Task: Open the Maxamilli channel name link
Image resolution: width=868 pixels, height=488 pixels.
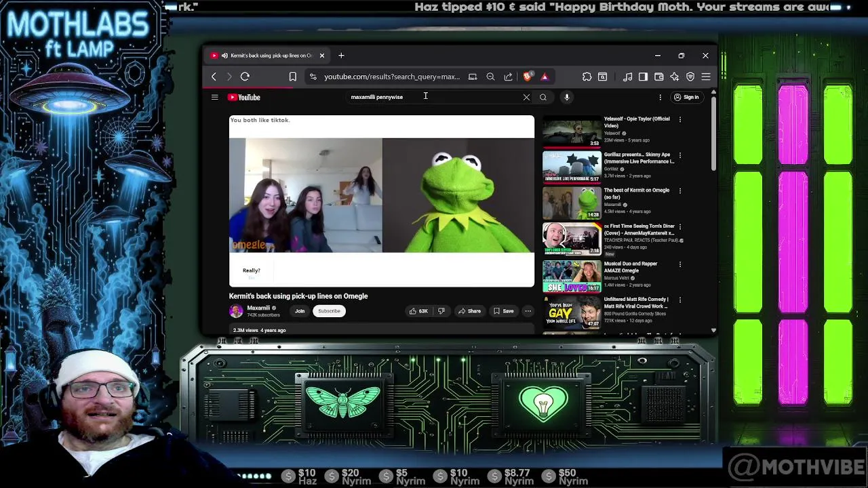Action: (258, 308)
